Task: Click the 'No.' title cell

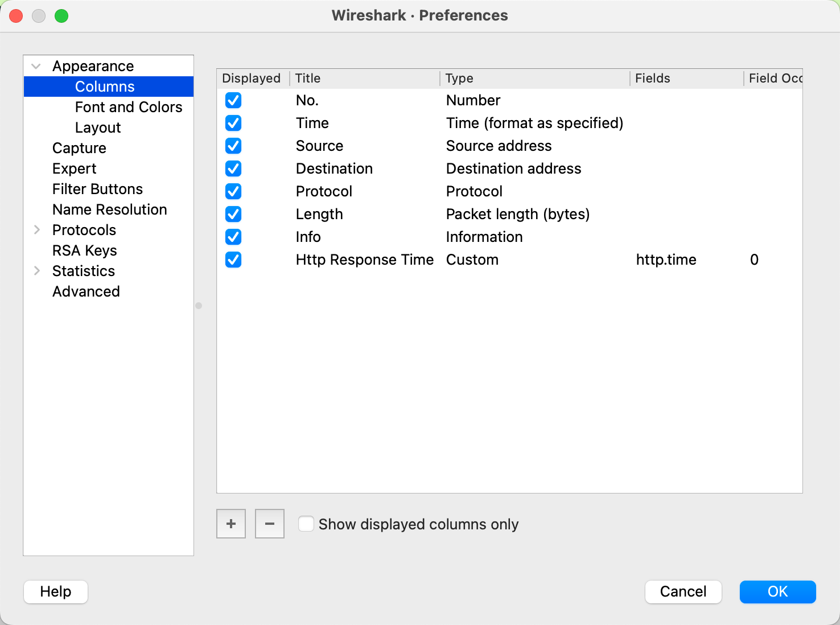Action: coord(307,100)
